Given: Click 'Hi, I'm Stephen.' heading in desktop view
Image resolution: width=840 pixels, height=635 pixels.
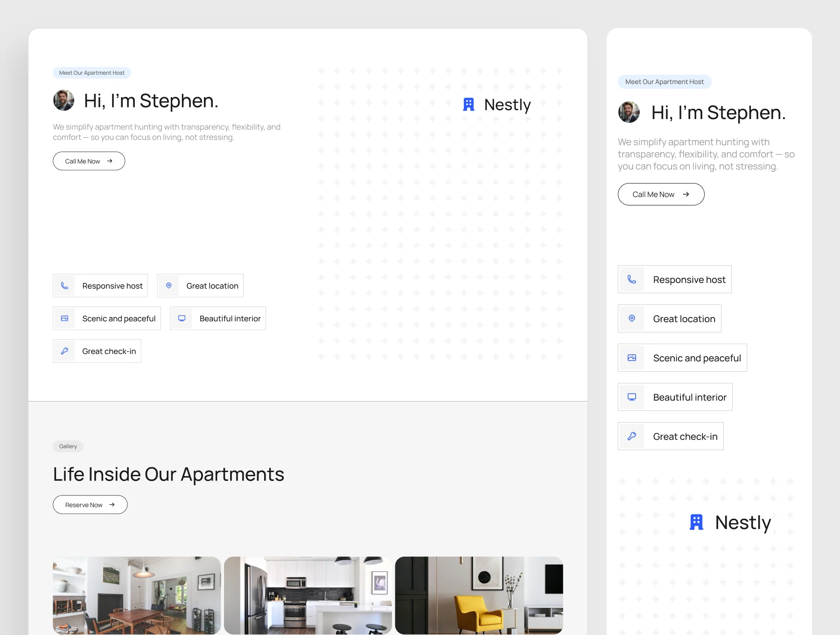Looking at the screenshot, I should [151, 101].
